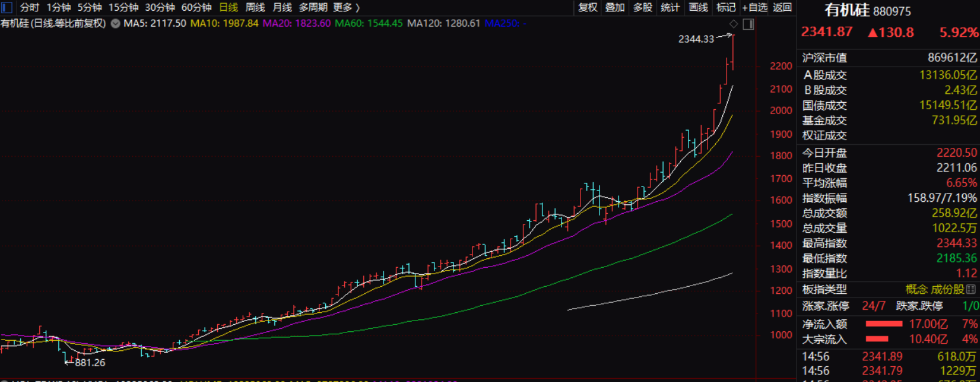The image size is (980, 382).
Task: Click the 昨日收盘 value 2211.06
Action: pyautogui.click(x=957, y=168)
